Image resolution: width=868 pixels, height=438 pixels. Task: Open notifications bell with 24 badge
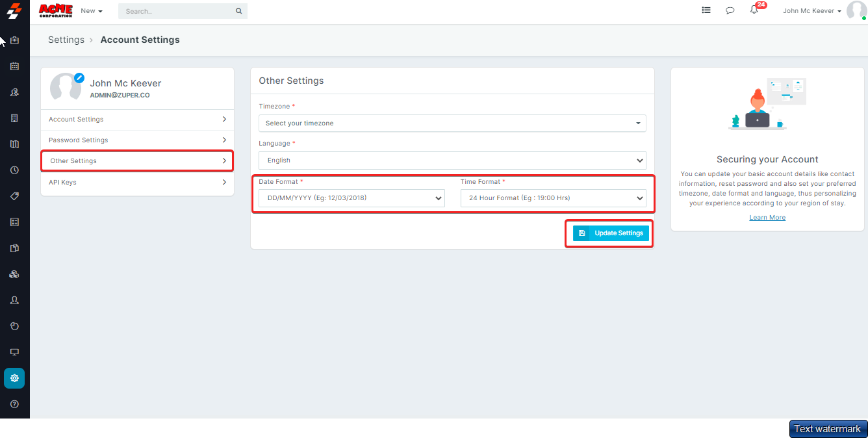(754, 10)
